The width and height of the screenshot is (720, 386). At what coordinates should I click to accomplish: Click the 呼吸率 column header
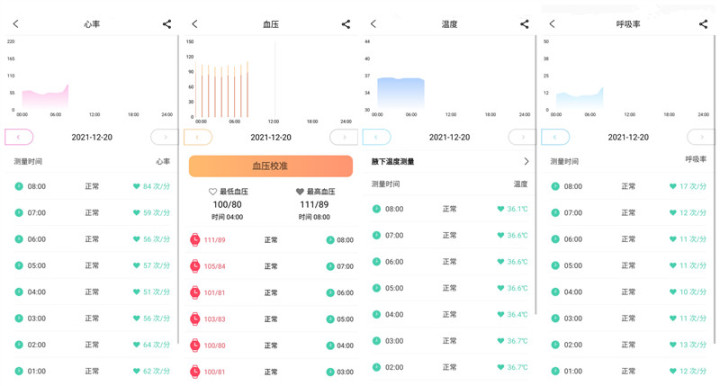point(696,159)
